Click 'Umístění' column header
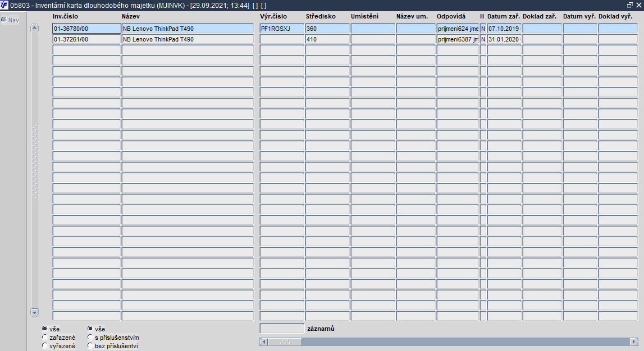 [x=364, y=16]
